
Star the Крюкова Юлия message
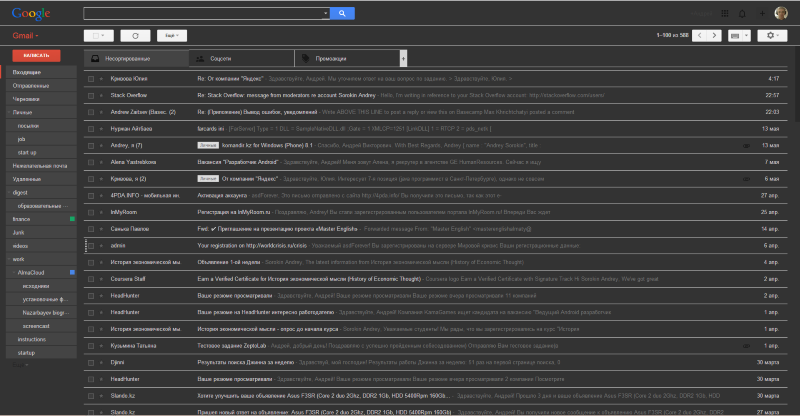(101, 79)
